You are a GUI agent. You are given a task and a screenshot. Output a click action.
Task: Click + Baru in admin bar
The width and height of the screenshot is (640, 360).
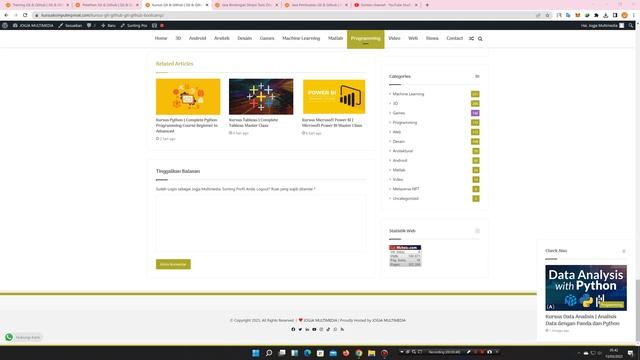click(108, 25)
